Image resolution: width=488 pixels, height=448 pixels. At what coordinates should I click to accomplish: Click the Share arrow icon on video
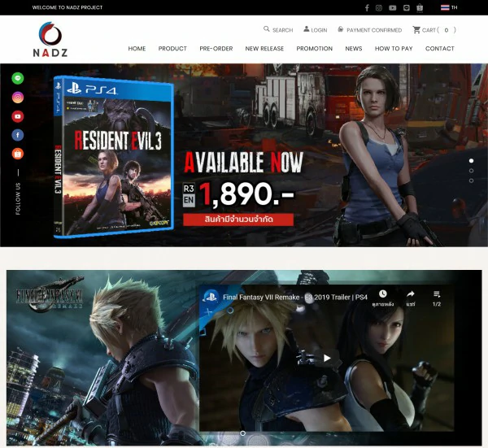tap(411, 294)
